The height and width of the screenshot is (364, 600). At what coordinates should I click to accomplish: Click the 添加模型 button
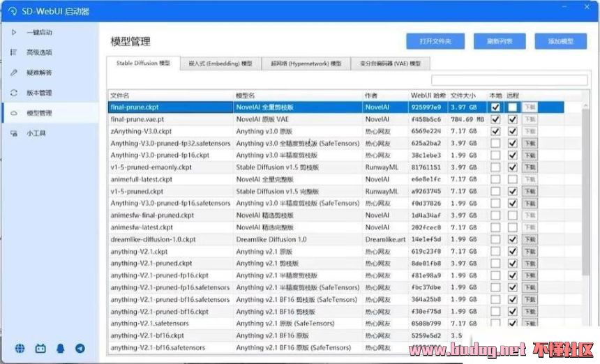pyautogui.click(x=561, y=41)
